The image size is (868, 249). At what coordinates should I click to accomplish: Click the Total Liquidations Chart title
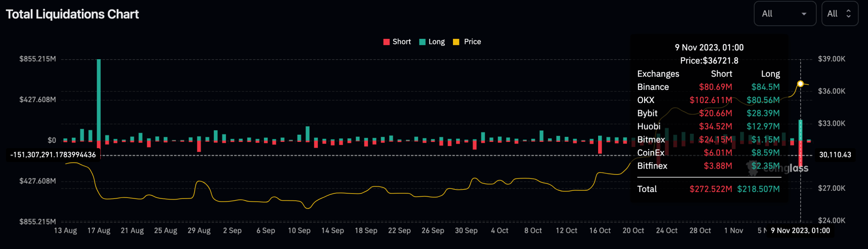tap(72, 14)
